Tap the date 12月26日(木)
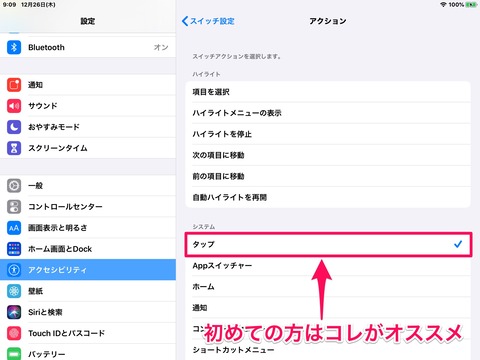 [x=38, y=5]
